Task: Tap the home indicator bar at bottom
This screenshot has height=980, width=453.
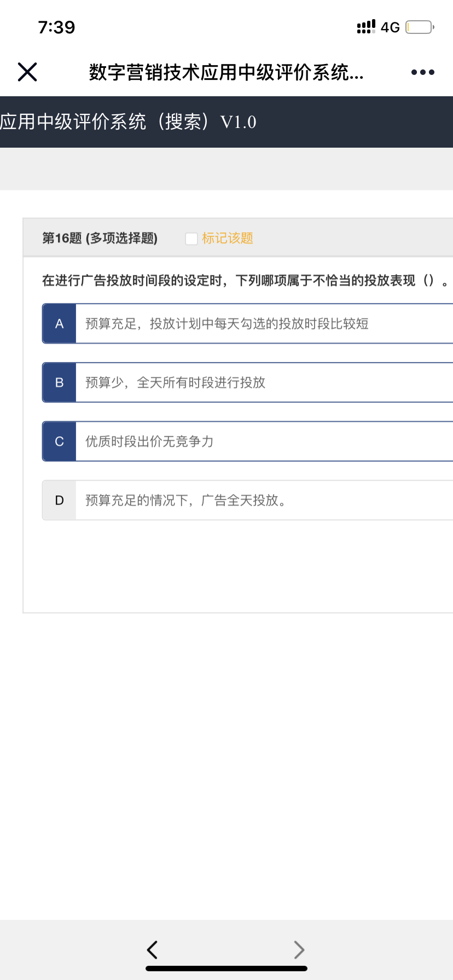Action: (x=226, y=969)
